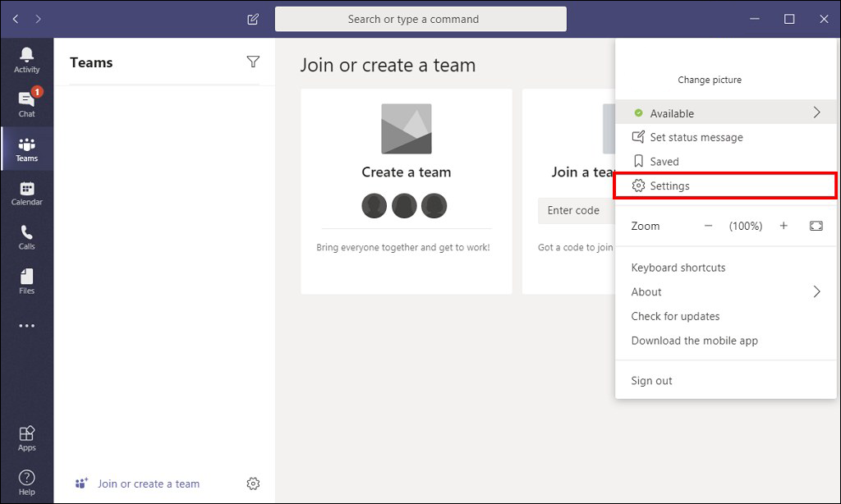Open the Calls section
The width and height of the screenshot is (841, 504).
(x=27, y=237)
